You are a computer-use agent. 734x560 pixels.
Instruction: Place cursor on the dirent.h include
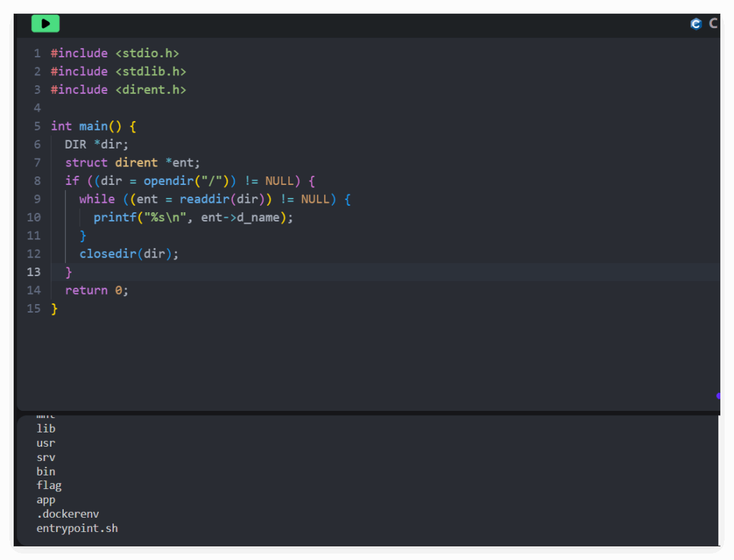click(150, 90)
